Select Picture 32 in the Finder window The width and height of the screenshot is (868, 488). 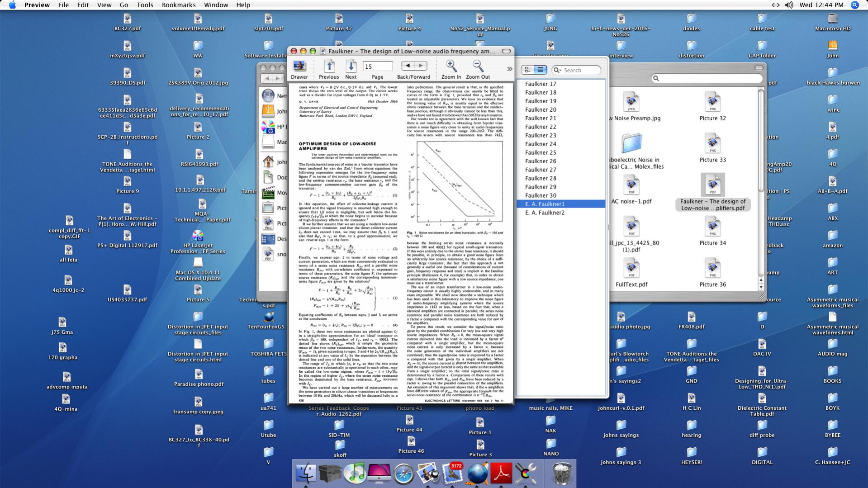pyautogui.click(x=712, y=106)
